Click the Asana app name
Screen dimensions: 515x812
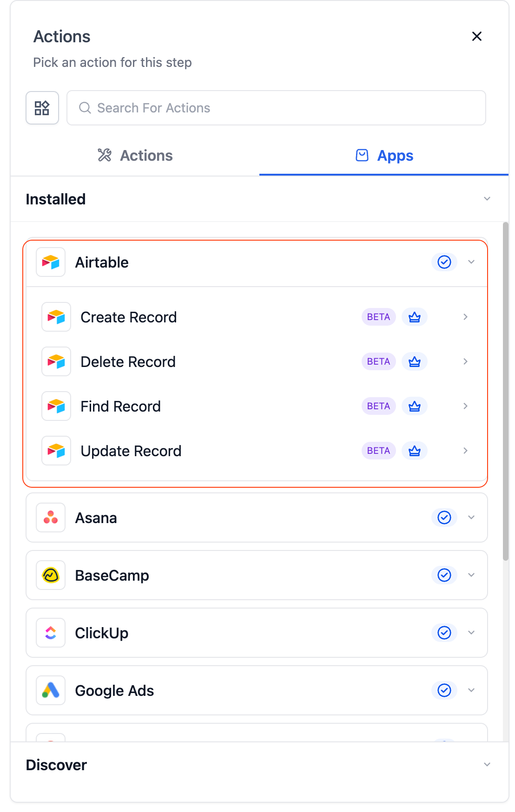coord(96,517)
